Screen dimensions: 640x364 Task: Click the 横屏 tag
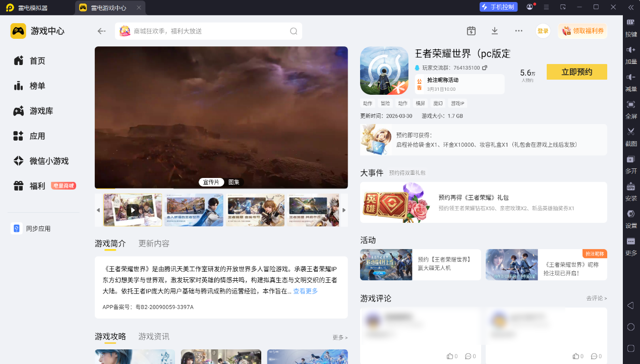coord(420,103)
